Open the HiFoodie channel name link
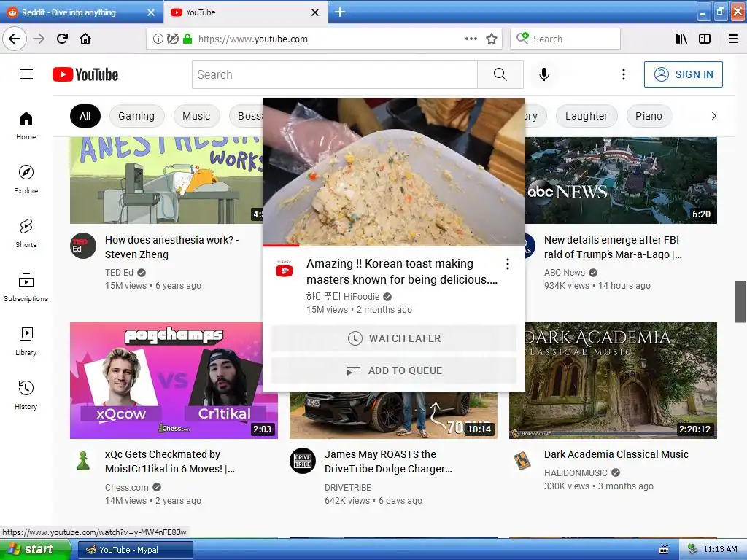 (343, 297)
